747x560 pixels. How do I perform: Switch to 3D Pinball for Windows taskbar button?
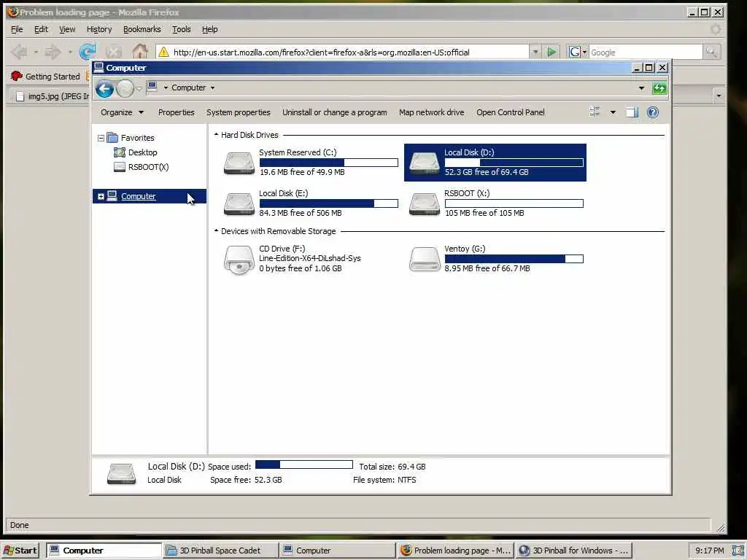[x=573, y=551]
